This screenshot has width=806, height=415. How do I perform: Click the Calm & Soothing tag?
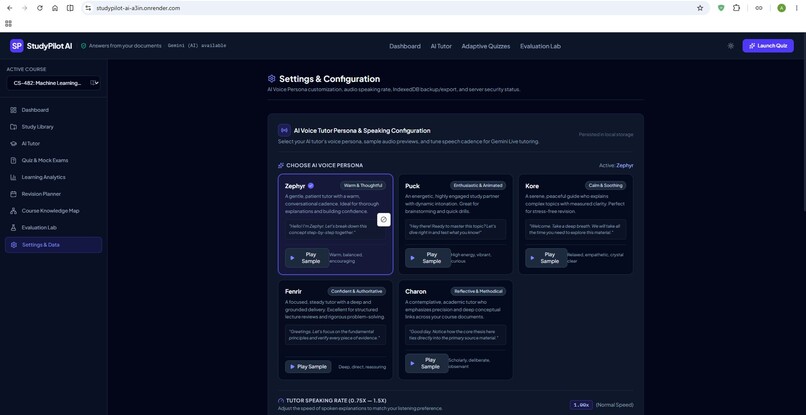click(606, 186)
